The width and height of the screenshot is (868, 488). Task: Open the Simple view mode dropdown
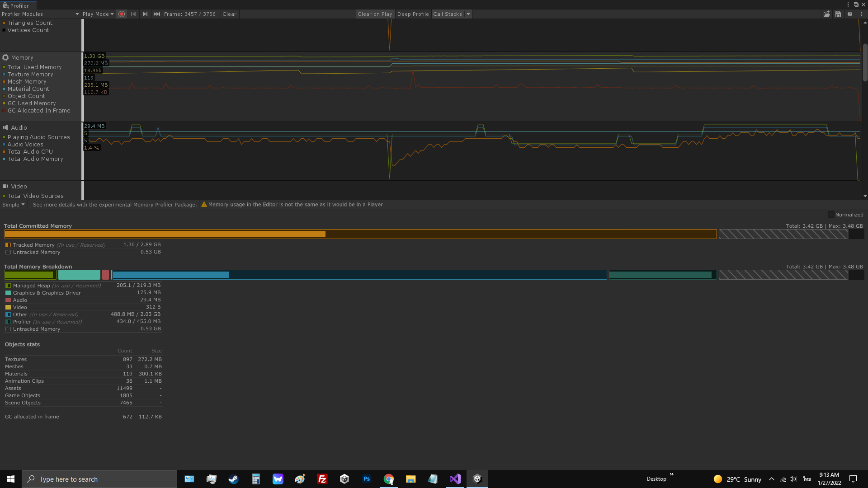point(14,205)
